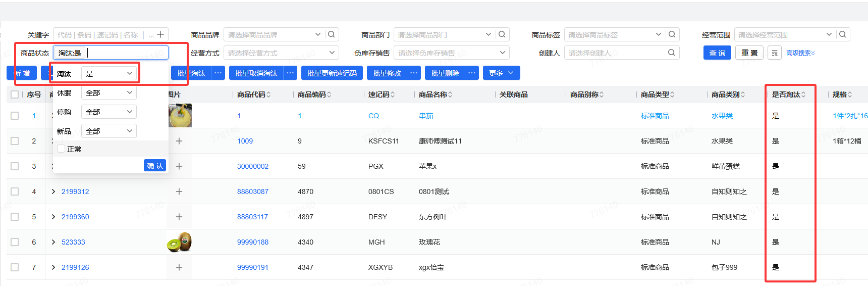Click the search icon beside 商品品牌 field
Viewport: 868px width, 286px height.
click(x=332, y=34)
